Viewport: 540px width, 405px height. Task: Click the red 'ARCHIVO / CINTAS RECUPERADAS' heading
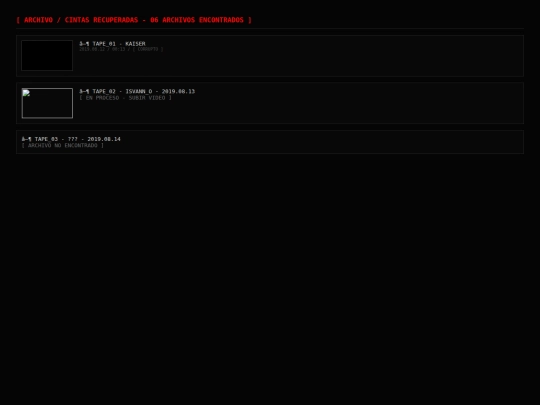pyautogui.click(x=134, y=20)
